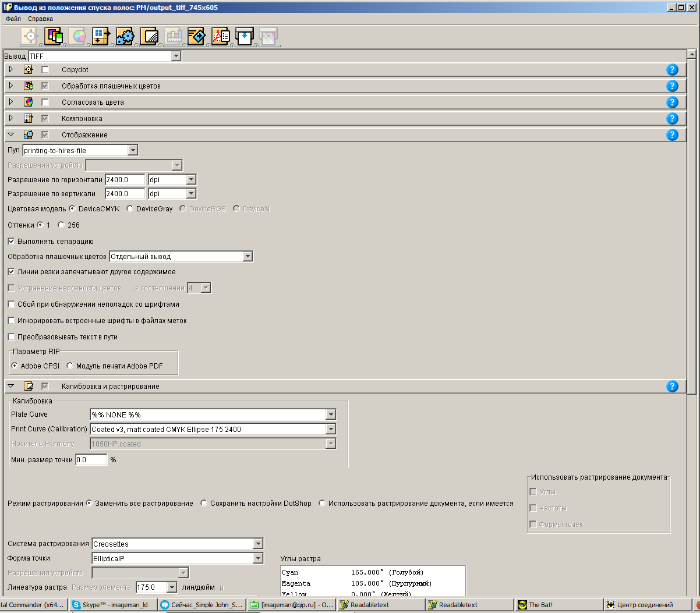Click icon beside Компоновка section
This screenshot has height=613, width=700.
click(29, 118)
